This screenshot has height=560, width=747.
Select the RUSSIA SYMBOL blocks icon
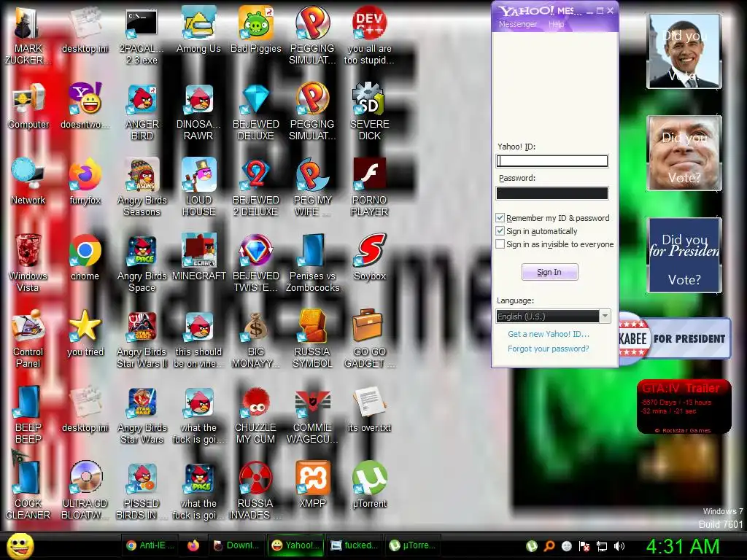tap(312, 338)
